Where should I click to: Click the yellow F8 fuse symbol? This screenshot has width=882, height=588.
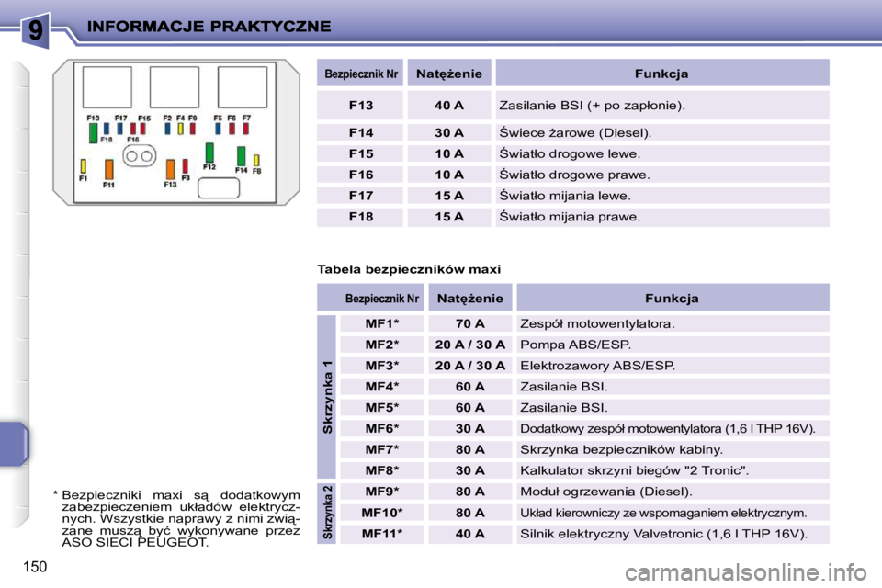pyautogui.click(x=256, y=161)
